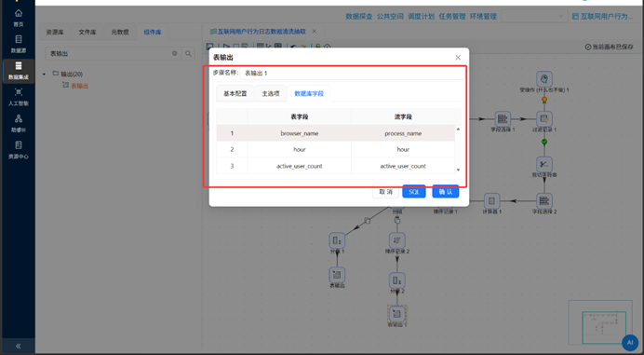Click the field table scroll-up arrow
The width and height of the screenshot is (644, 355).
(459, 130)
